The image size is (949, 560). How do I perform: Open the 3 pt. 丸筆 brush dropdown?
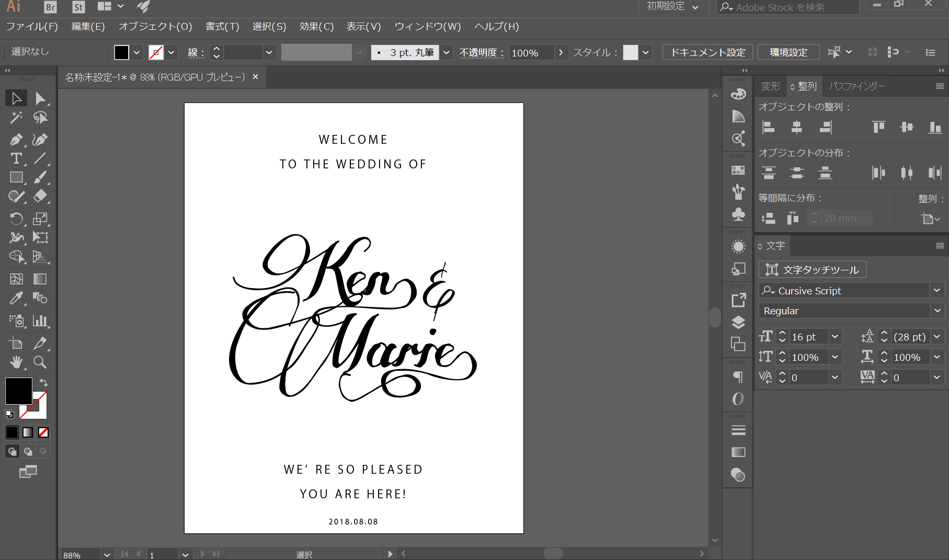pyautogui.click(x=446, y=52)
